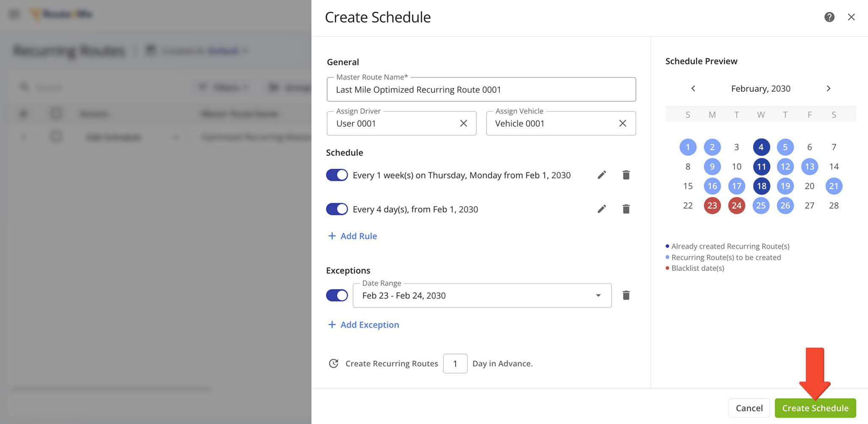Disable the every 4 days rule toggle
This screenshot has width=868, height=424.
point(337,209)
